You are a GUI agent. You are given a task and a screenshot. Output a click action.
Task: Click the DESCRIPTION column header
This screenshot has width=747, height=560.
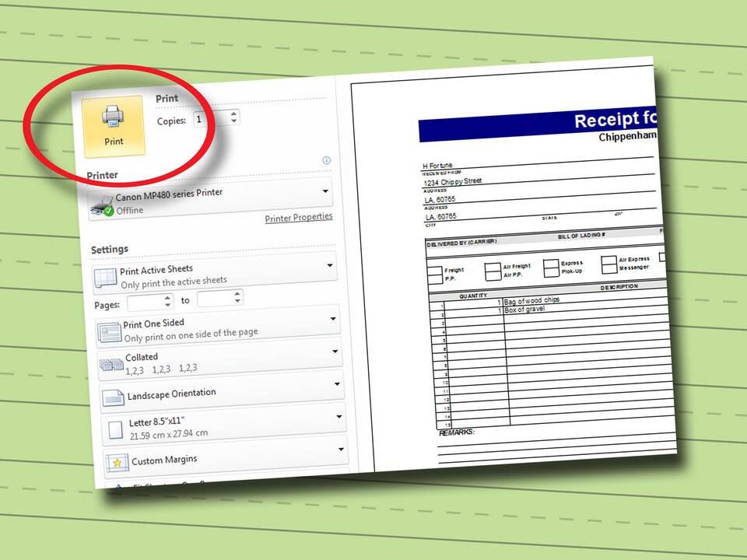[x=619, y=287]
